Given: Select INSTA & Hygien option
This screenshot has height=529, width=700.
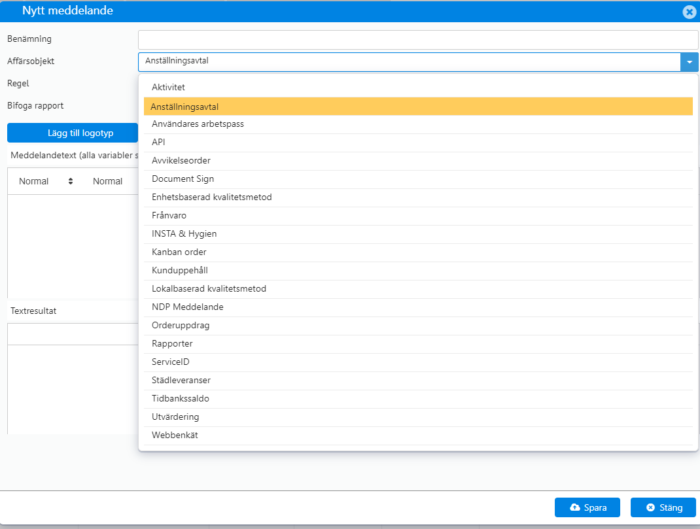Looking at the screenshot, I should click(x=418, y=234).
